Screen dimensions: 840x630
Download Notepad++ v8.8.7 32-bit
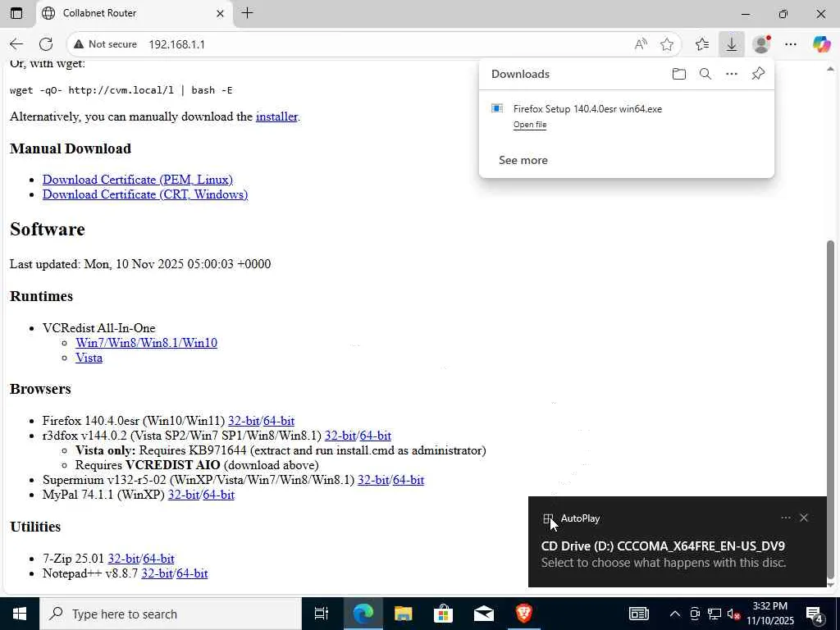(x=157, y=573)
